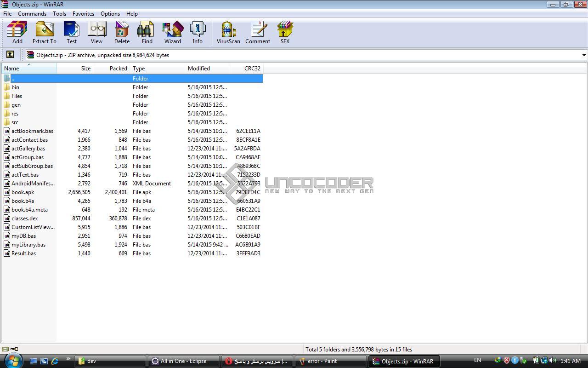Sort by the CRC32 column header
588x368 pixels.
[247, 68]
